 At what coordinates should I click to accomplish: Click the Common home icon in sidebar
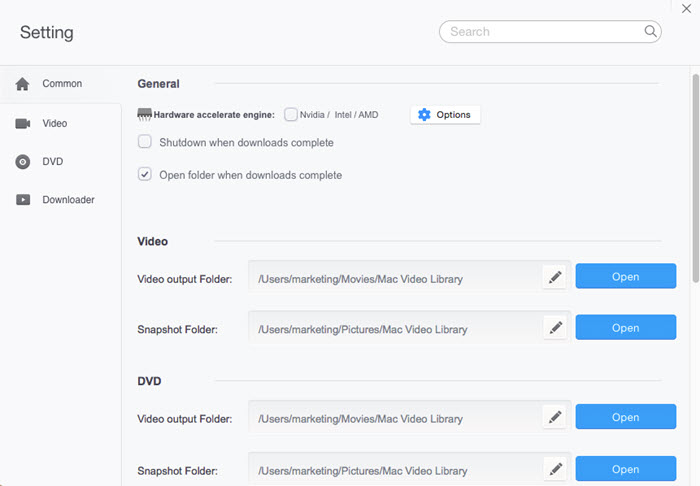tap(22, 84)
